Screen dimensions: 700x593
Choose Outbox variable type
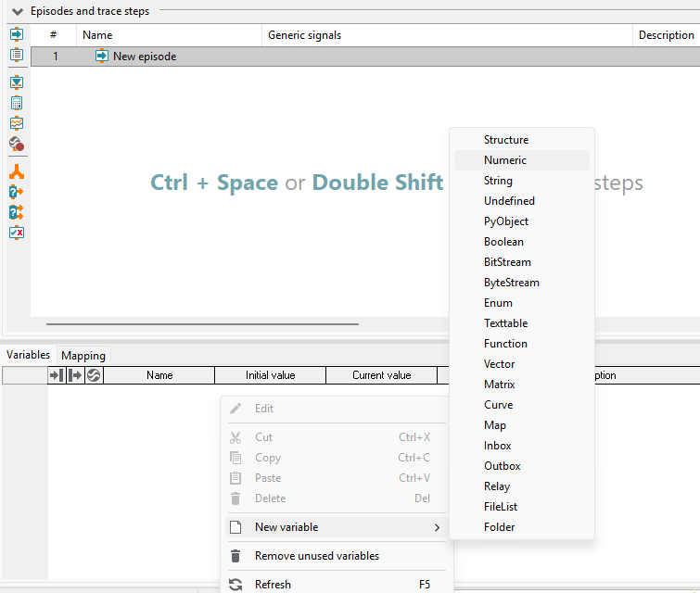click(521, 466)
